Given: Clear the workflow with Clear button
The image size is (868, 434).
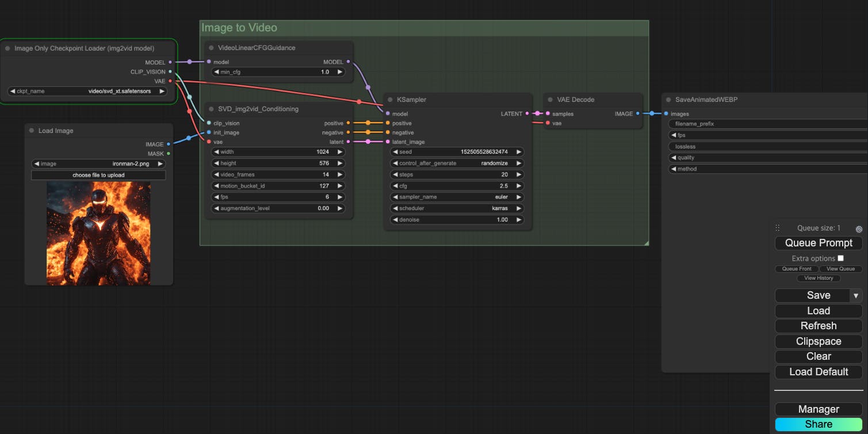Looking at the screenshot, I should coord(819,356).
